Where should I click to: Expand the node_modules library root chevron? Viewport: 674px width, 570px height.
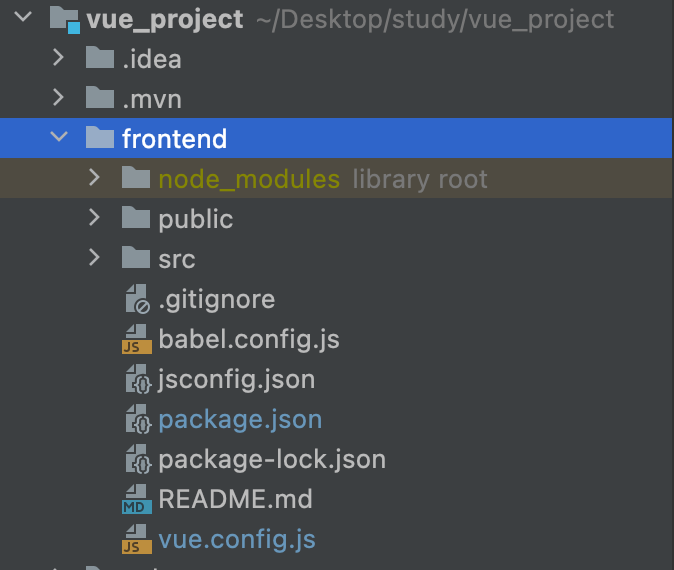pyautogui.click(x=94, y=177)
